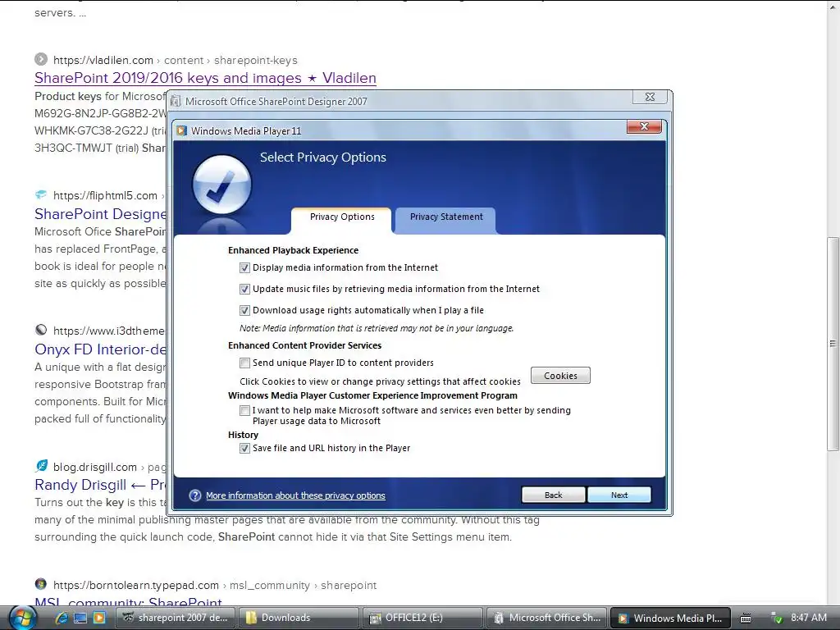Launch Internet Explorer from Quick Launch
Viewport: 840px width, 630px height.
click(62, 618)
